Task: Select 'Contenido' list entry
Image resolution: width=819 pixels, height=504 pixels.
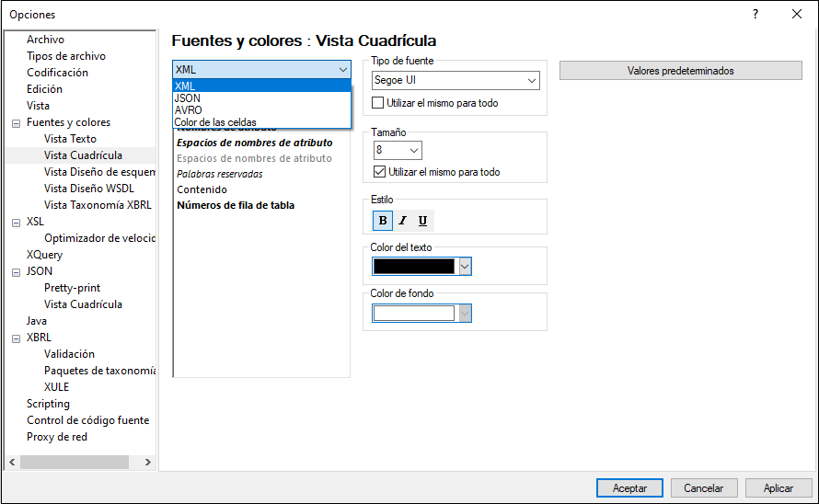Action: (x=202, y=189)
